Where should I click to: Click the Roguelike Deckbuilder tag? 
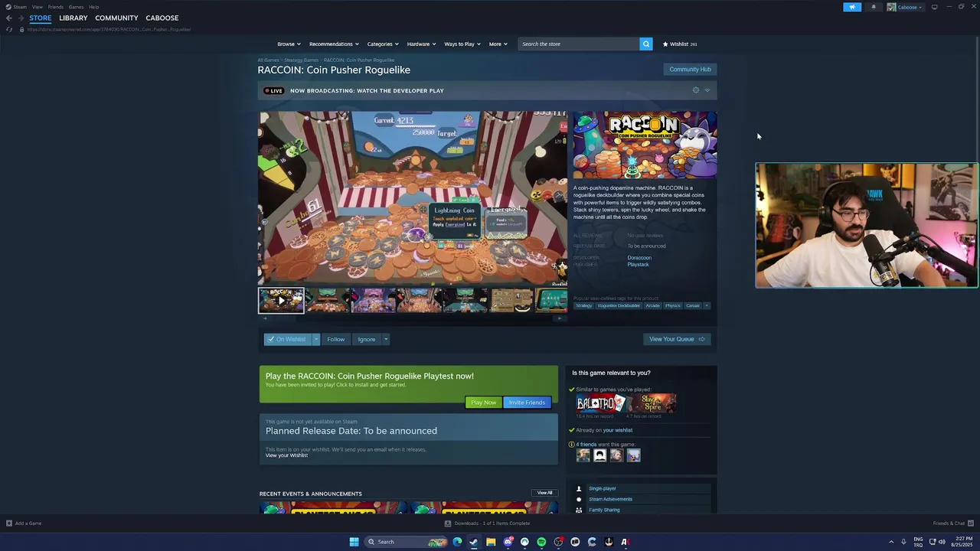click(x=619, y=305)
